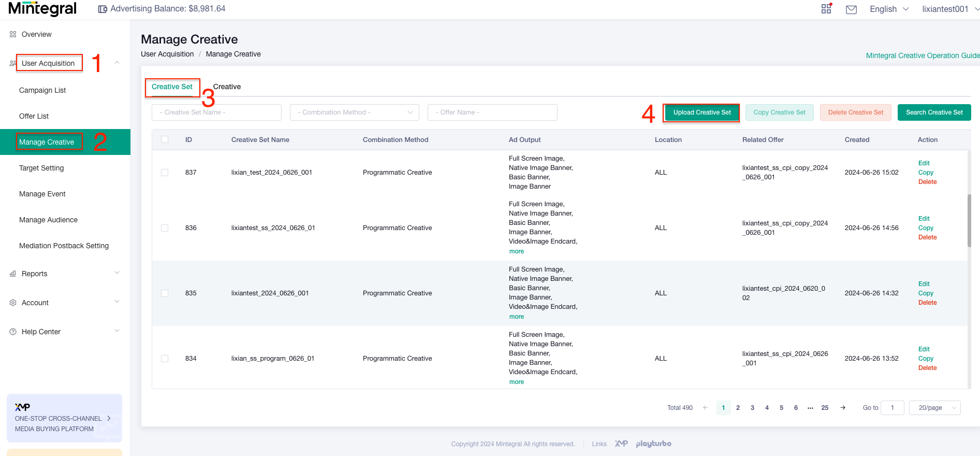This screenshot has height=456, width=980.
Task: Tick the checkbox for creative set 834
Action: point(165,359)
